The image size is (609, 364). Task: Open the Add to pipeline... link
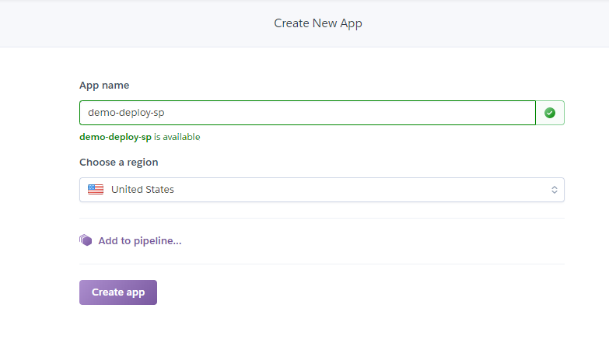[139, 241]
